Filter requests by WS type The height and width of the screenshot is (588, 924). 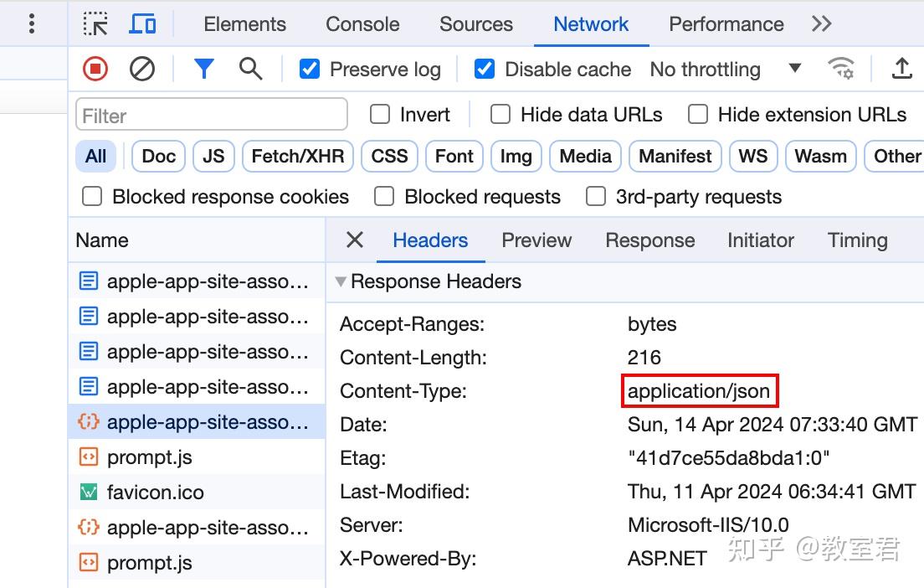click(x=753, y=157)
